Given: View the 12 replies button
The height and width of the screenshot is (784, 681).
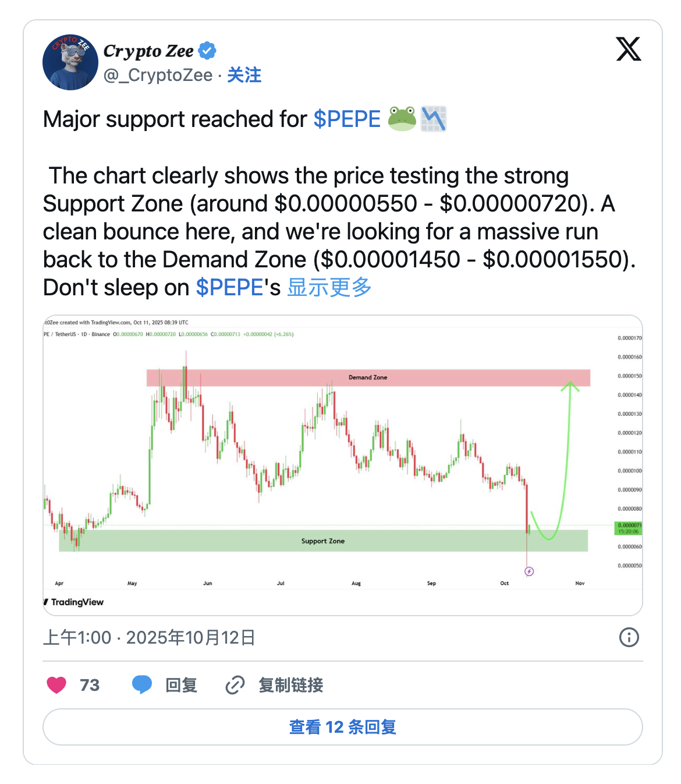Looking at the screenshot, I should pyautogui.click(x=342, y=727).
